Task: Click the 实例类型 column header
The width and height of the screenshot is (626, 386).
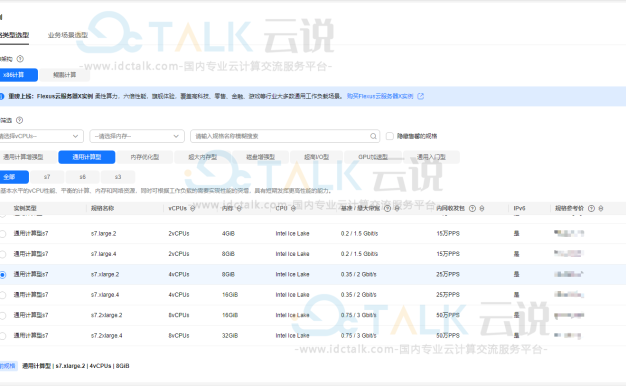Action: [25, 208]
